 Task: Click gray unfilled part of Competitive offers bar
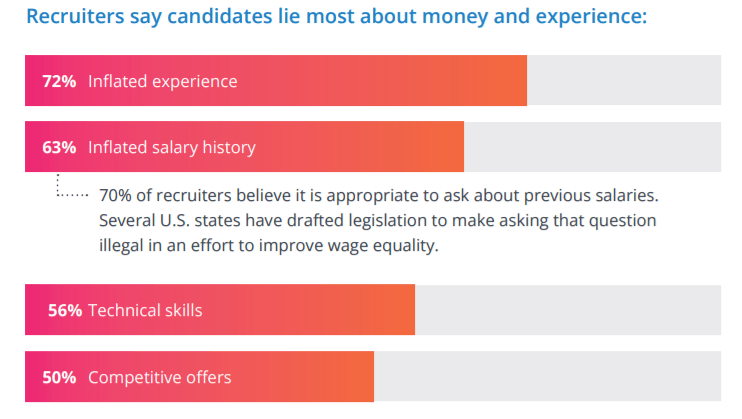click(547, 377)
